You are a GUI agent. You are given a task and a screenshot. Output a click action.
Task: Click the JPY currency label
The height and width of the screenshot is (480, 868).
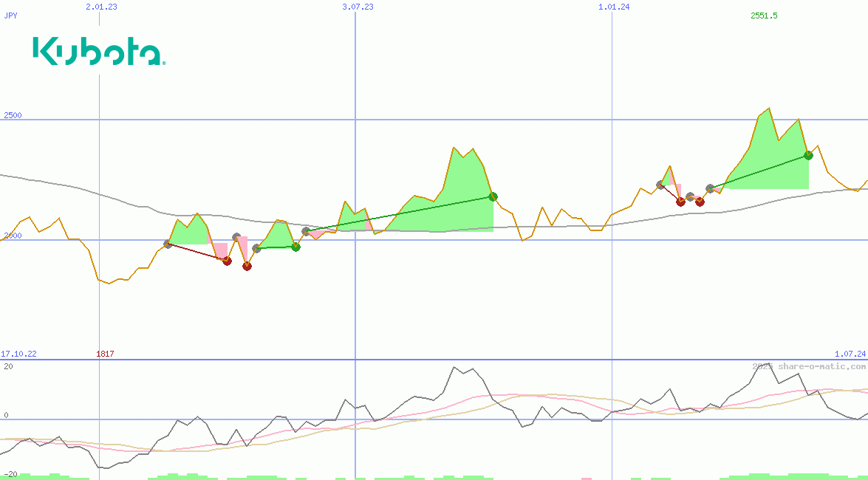10,15
